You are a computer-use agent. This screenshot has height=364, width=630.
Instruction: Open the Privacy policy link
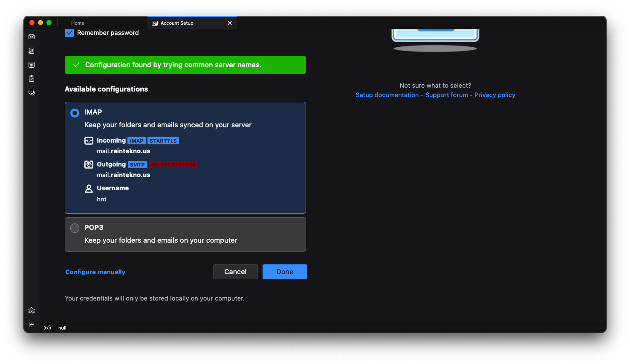pos(494,95)
